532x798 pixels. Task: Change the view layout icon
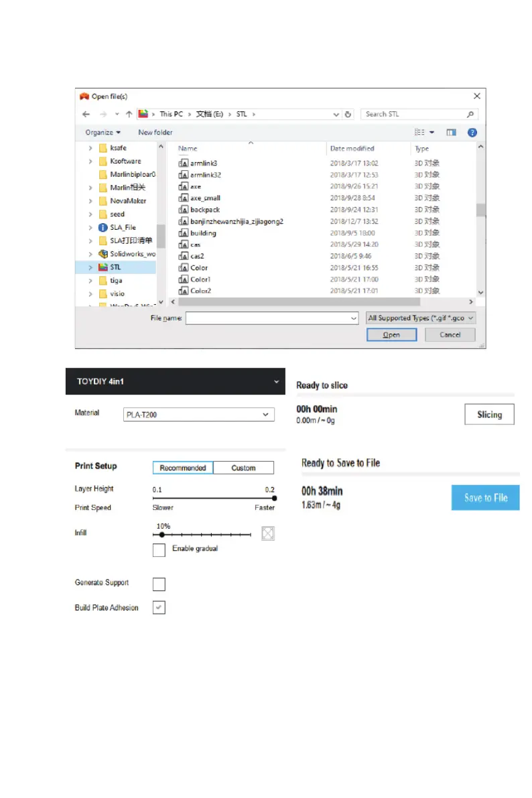[419, 132]
